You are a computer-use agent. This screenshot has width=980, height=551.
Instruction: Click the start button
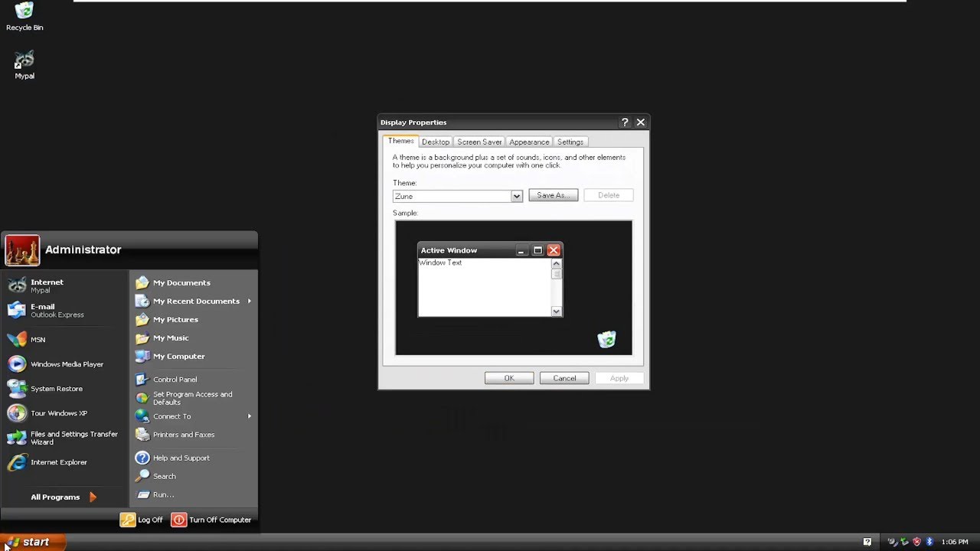click(x=33, y=542)
